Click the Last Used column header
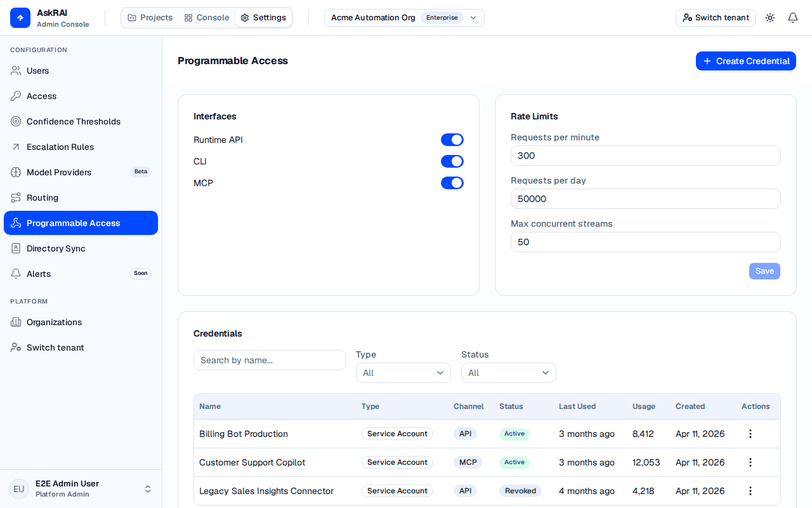The height and width of the screenshot is (508, 812). [577, 406]
